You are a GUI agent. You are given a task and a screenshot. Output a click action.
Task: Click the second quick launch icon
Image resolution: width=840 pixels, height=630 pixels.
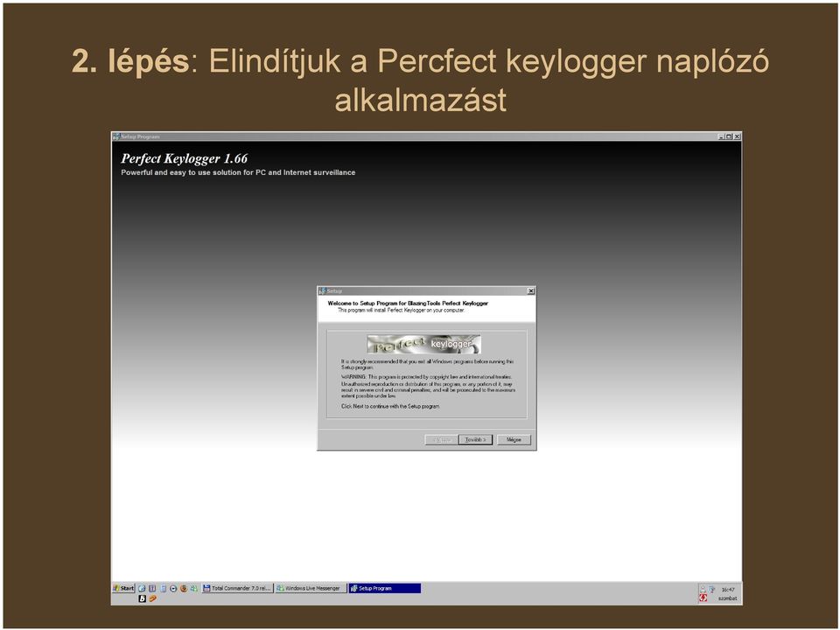(x=152, y=588)
